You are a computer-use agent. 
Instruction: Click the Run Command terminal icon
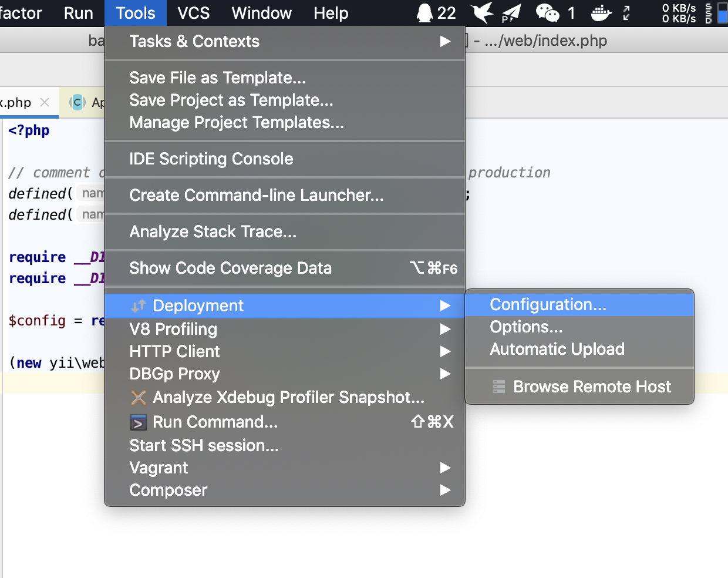[138, 422]
